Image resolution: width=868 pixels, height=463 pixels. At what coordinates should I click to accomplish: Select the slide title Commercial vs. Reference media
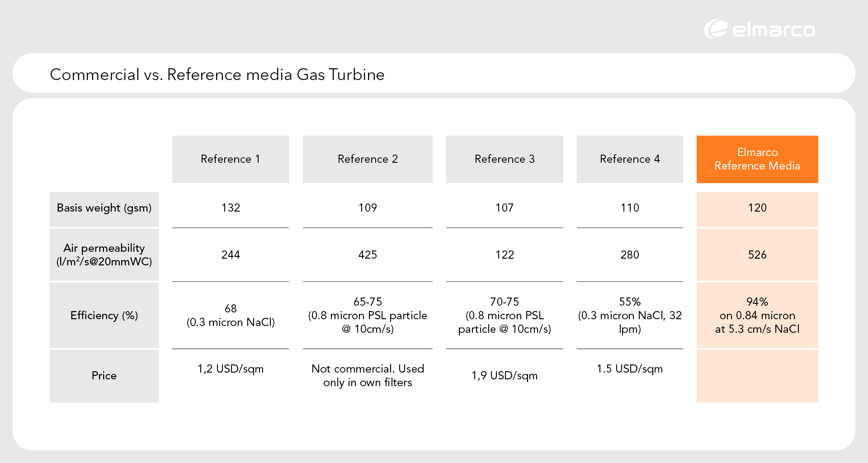217,75
